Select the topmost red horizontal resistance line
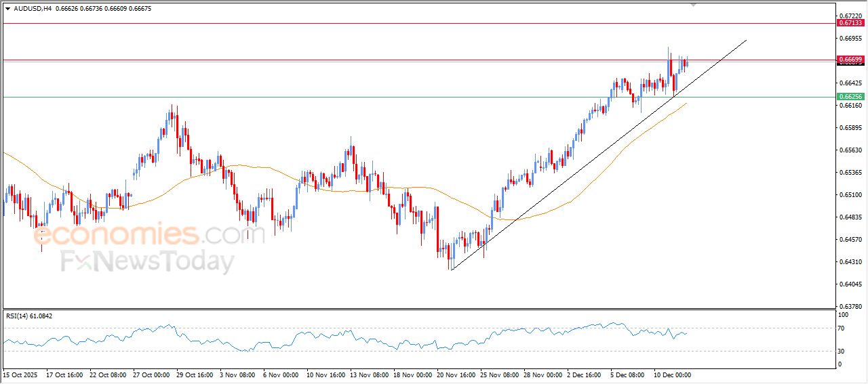 point(339,23)
